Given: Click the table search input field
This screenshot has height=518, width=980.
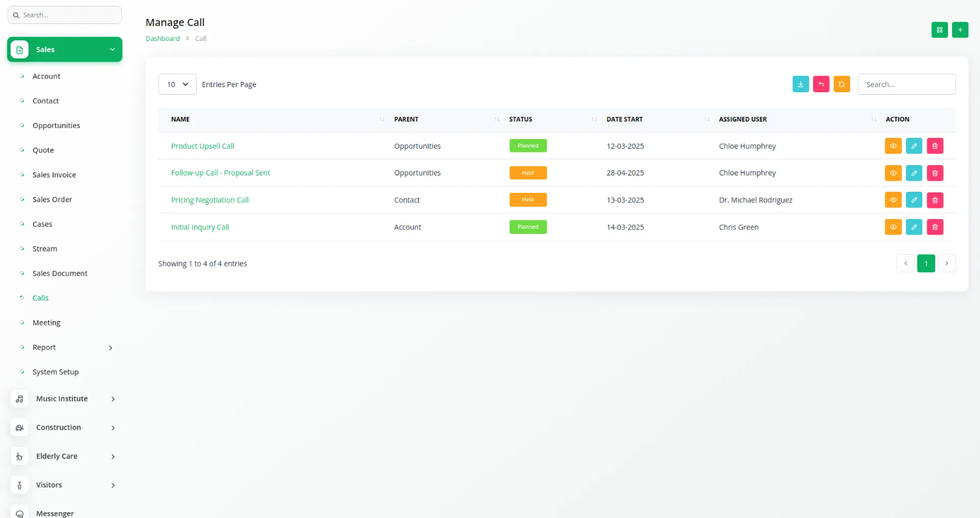Looking at the screenshot, I should pos(906,84).
